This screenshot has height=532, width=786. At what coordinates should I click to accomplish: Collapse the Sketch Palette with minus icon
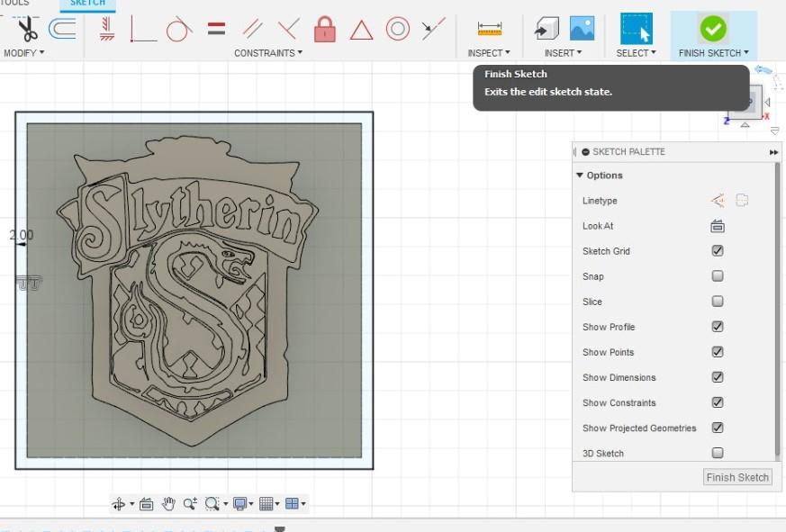585,152
